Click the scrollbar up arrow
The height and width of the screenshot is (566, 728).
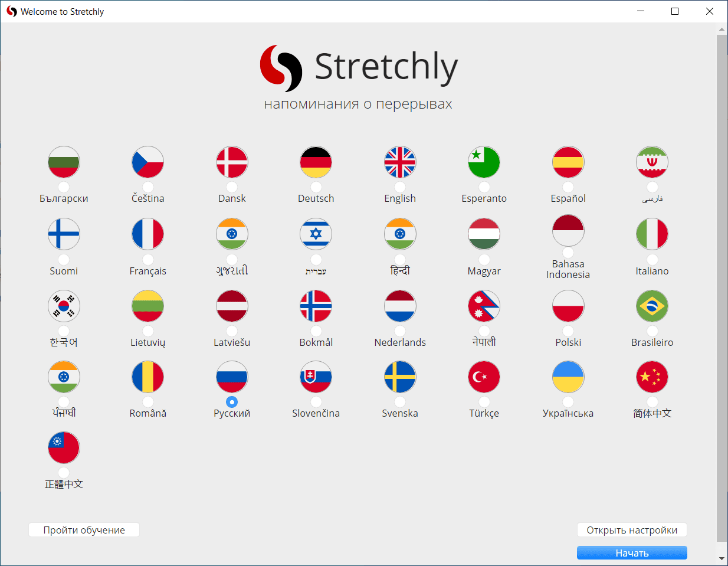coord(722,29)
